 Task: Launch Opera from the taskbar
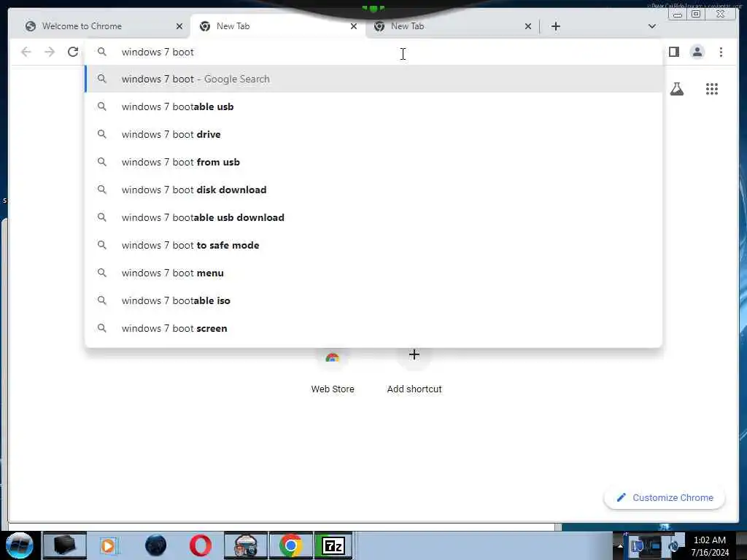click(x=201, y=545)
